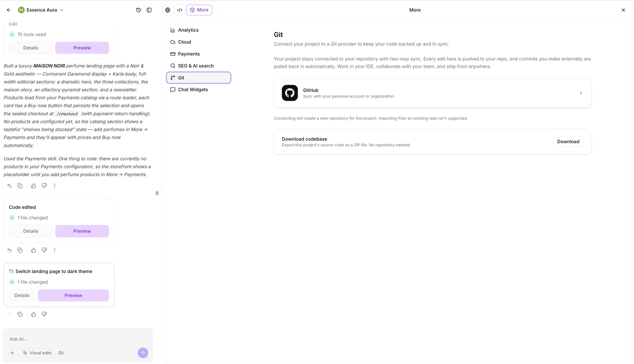Select Cloud in the More sidebar
The width and height of the screenshot is (634, 364).
pyautogui.click(x=199, y=42)
